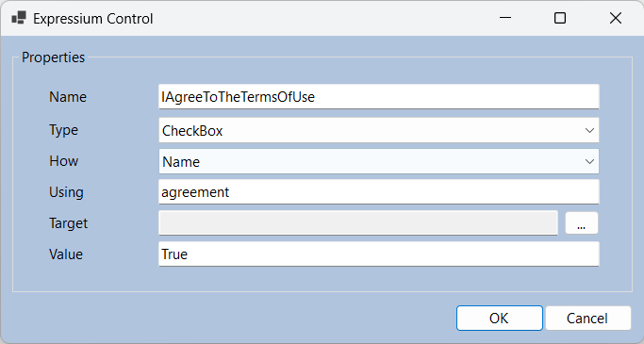Open the Target browse ellipsis button

[x=582, y=223]
